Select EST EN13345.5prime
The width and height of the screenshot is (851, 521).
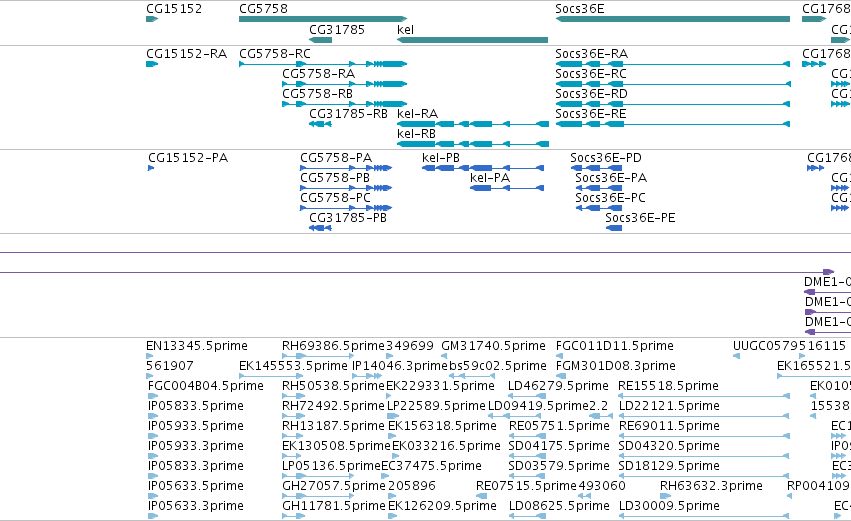click(196, 346)
